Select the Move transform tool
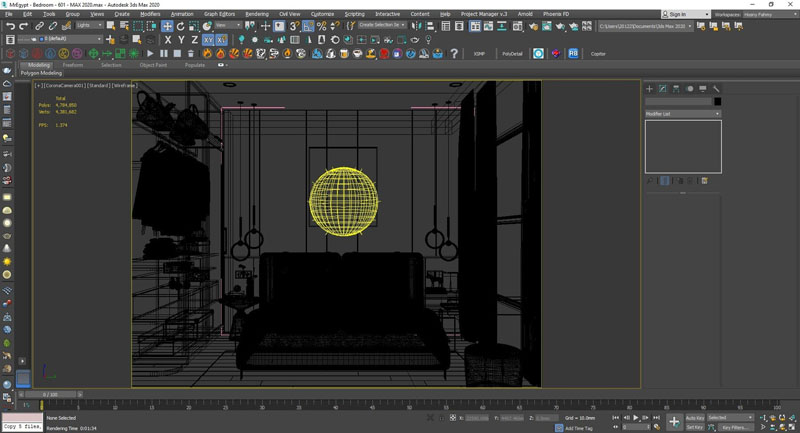Viewport: 800px width, 433px height. [167, 26]
